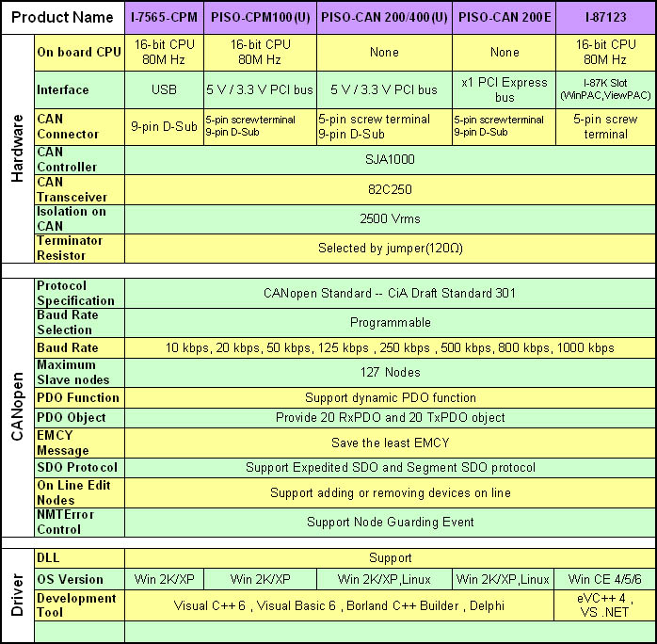Viewport: 657px width, 644px height.
Task: Click 'Support Node Guarding Event' value
Action: pyautogui.click(x=390, y=522)
